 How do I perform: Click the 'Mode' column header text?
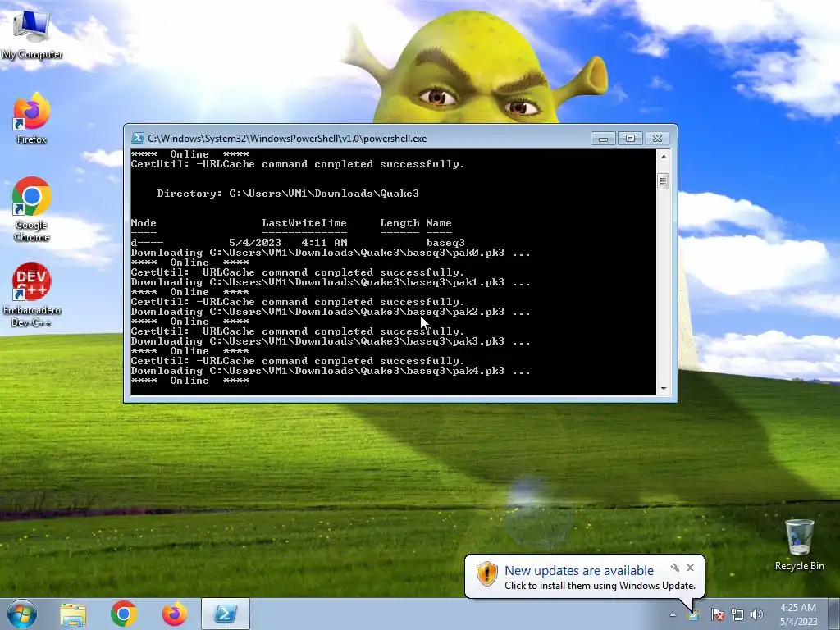tap(144, 223)
